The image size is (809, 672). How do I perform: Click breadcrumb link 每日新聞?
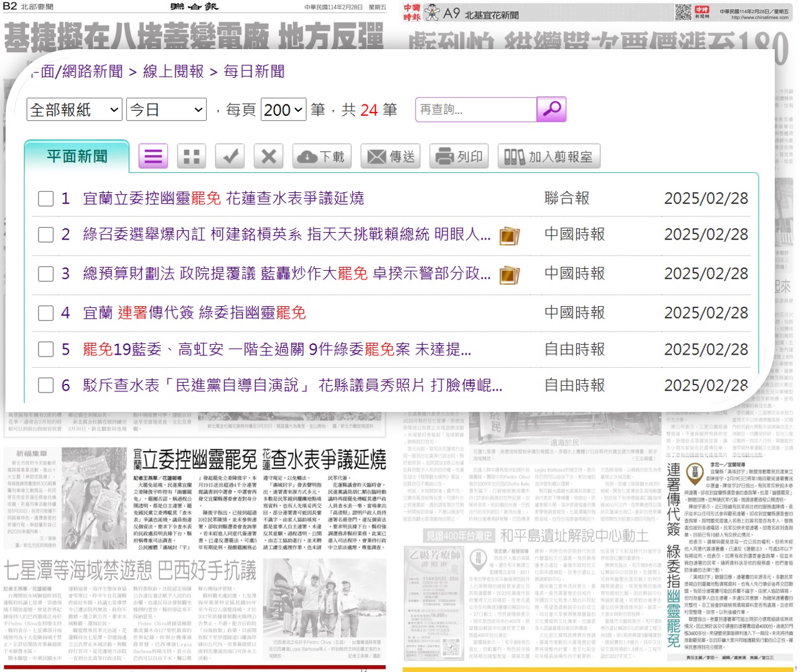tap(254, 72)
